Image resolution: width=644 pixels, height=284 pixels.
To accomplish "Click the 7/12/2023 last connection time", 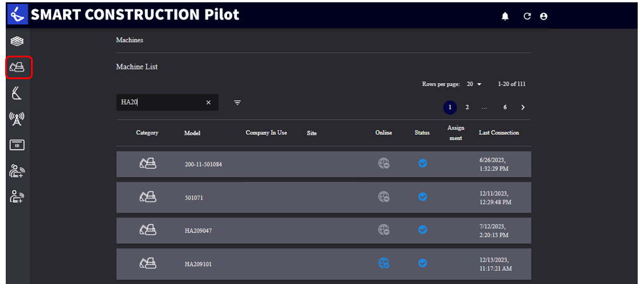I will pyautogui.click(x=494, y=231).
